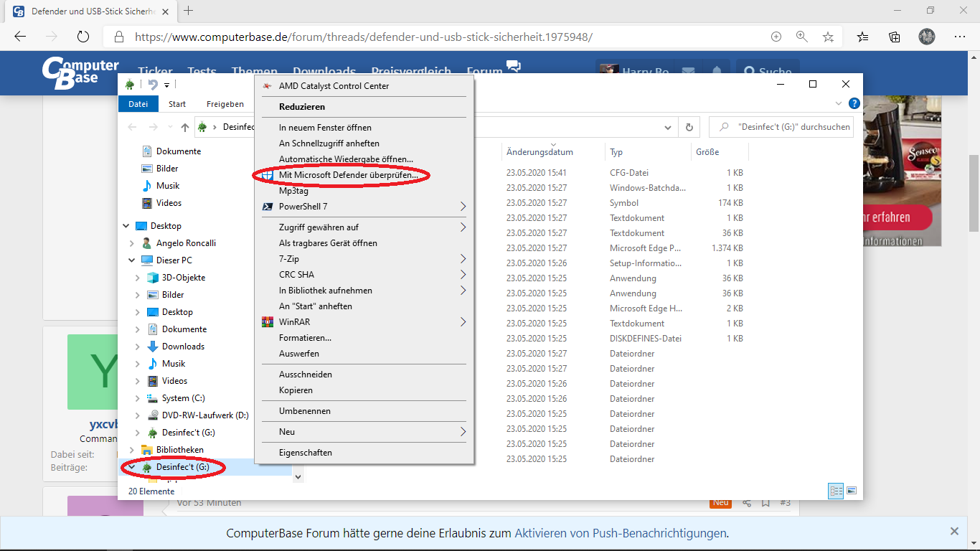The image size is (980, 551).
Task: Open forum messages envelope icon
Action: click(688, 72)
